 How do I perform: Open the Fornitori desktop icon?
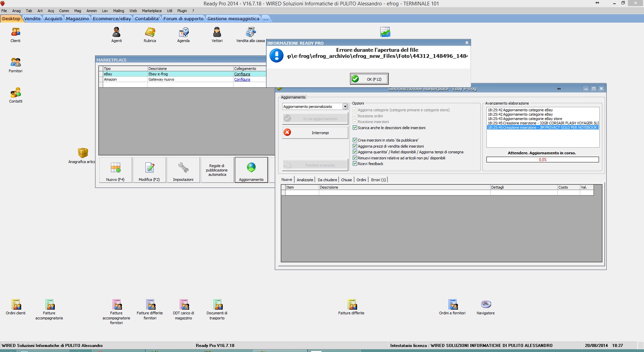click(15, 65)
